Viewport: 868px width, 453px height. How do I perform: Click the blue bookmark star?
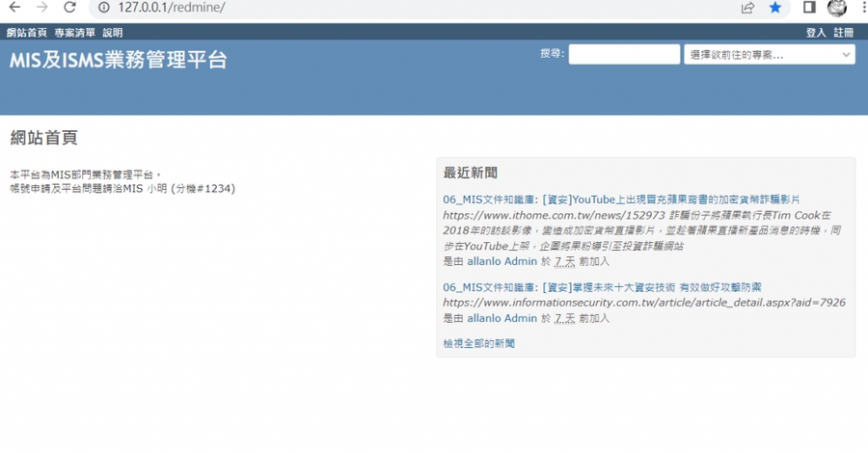(x=775, y=8)
